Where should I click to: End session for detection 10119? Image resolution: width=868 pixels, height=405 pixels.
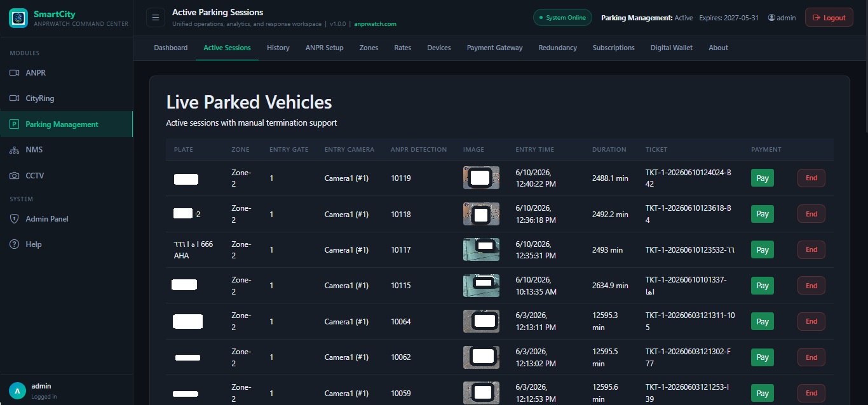click(811, 178)
